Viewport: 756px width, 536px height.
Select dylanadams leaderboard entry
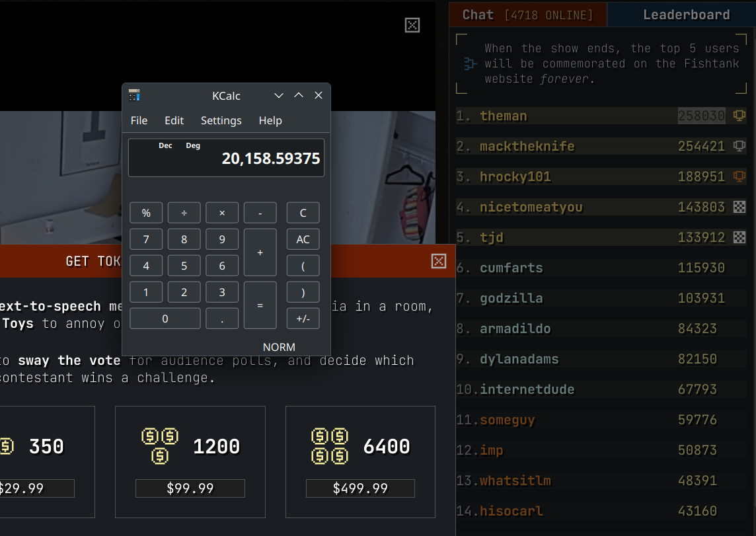[x=601, y=359]
